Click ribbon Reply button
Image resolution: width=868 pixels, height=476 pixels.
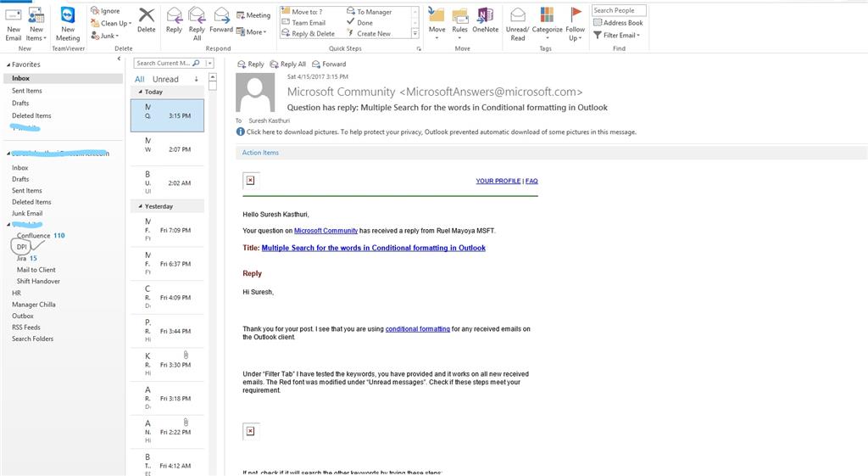click(x=174, y=20)
